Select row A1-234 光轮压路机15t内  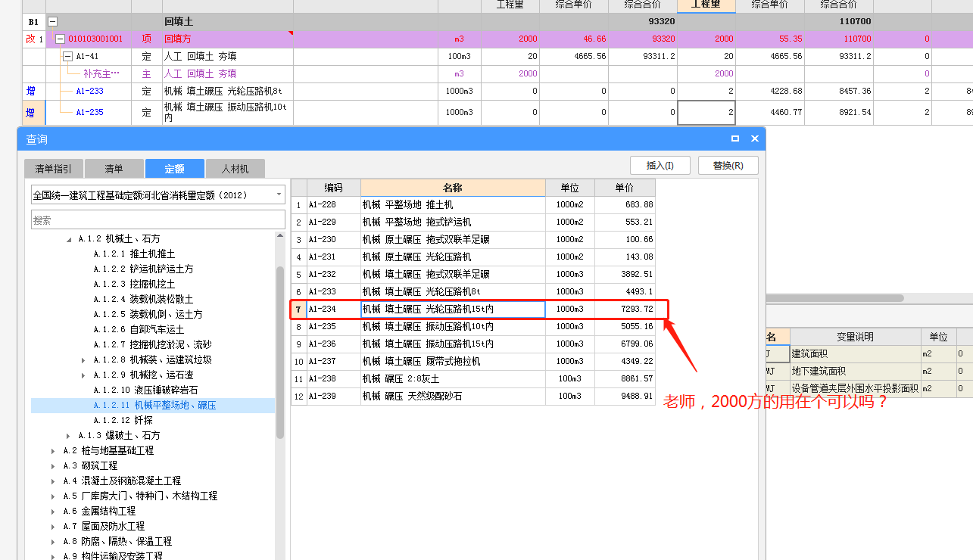(473, 309)
